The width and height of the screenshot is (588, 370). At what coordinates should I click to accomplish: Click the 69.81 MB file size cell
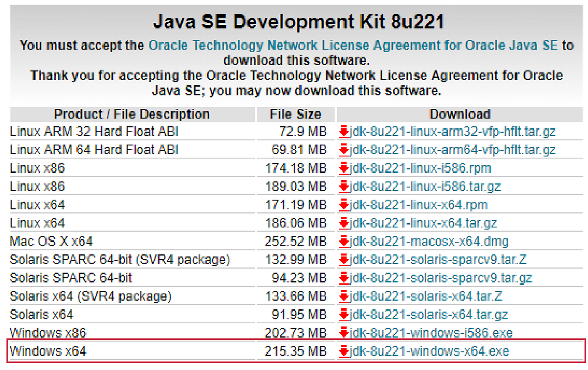(x=299, y=150)
